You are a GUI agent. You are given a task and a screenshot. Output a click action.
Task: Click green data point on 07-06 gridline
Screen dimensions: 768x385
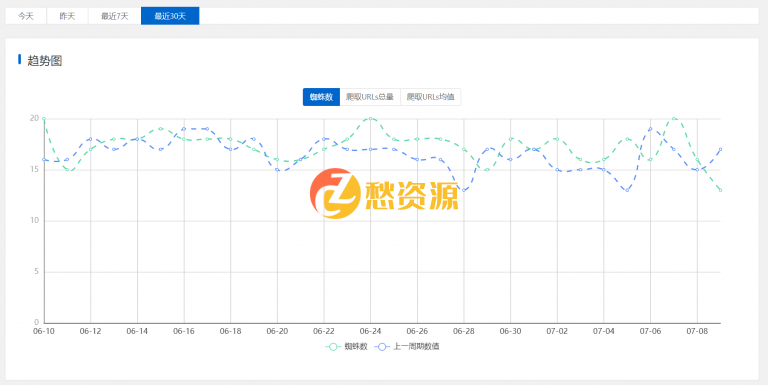(x=650, y=160)
